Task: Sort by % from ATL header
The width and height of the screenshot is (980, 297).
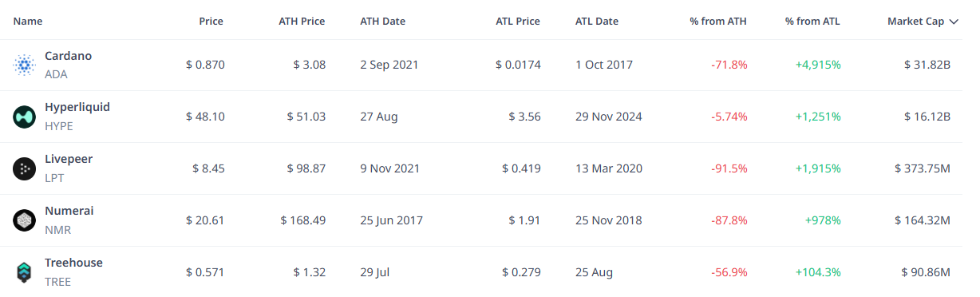Action: coord(812,22)
